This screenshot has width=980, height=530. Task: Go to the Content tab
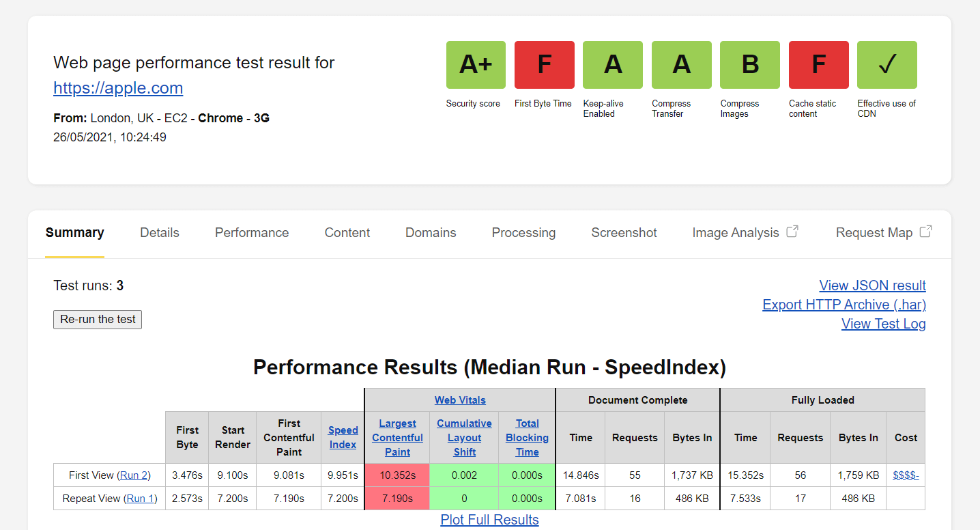[347, 232]
